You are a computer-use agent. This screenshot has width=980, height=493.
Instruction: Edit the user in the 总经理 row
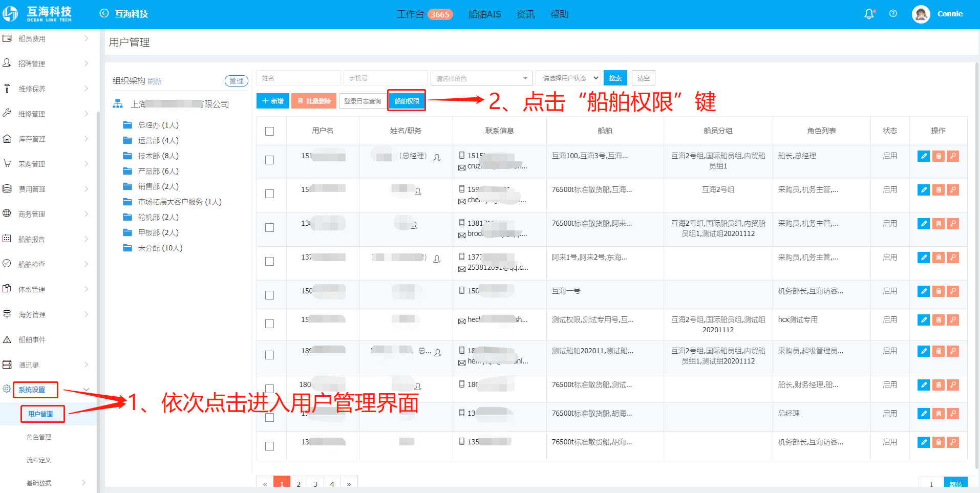923,156
